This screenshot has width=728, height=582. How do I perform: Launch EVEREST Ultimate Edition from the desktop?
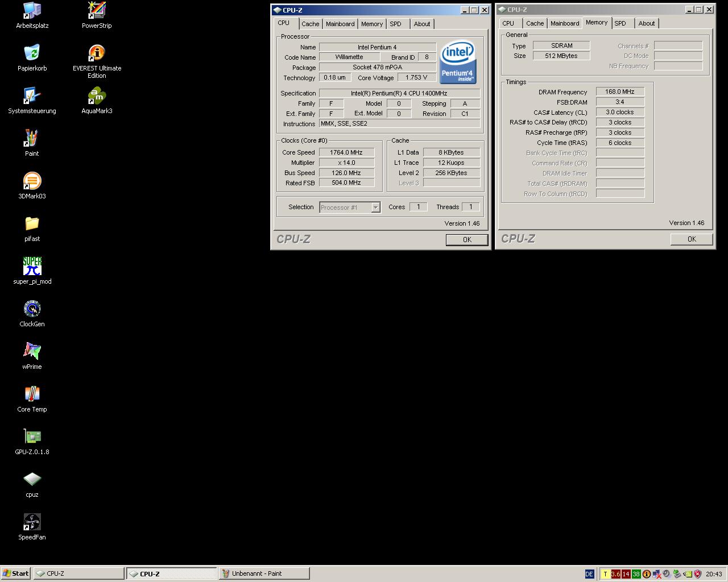coord(97,61)
